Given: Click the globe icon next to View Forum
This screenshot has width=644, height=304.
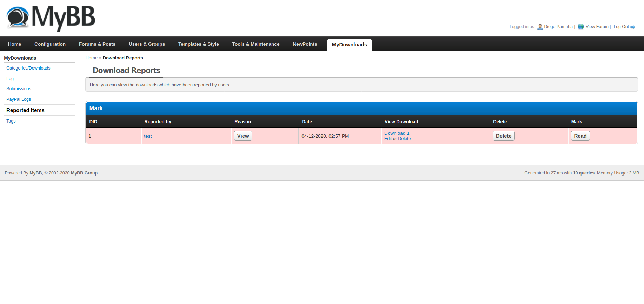Looking at the screenshot, I should (x=581, y=27).
